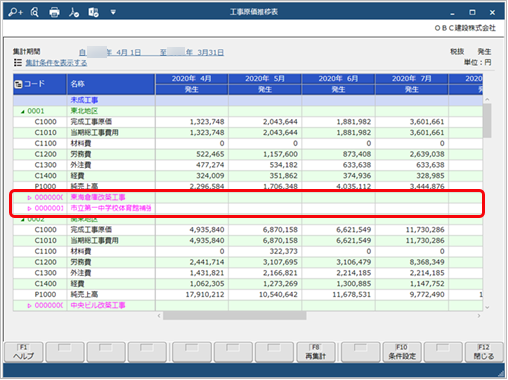Click the cell value 2,639,038
This screenshot has height=380, width=508.
[x=427, y=154]
